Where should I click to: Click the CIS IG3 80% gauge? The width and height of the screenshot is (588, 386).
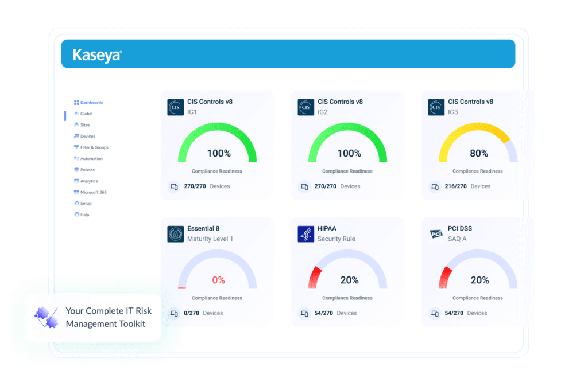click(478, 146)
